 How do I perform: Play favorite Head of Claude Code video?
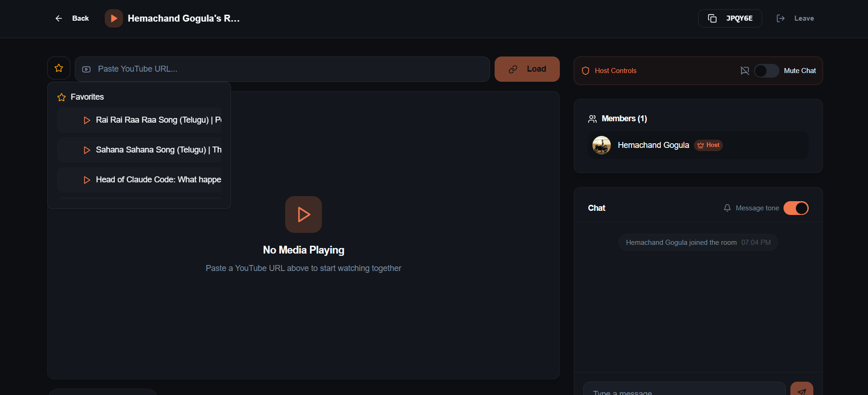(140, 180)
